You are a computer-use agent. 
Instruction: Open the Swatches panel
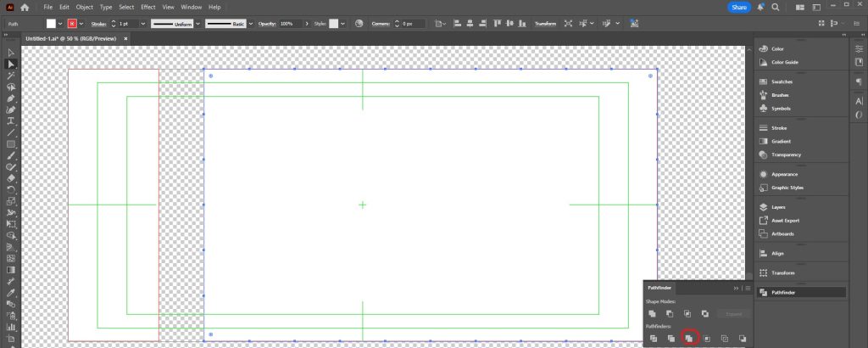[x=782, y=81]
